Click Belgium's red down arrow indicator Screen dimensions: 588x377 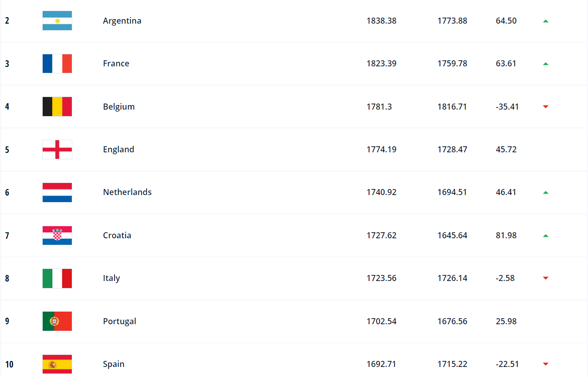click(x=545, y=107)
